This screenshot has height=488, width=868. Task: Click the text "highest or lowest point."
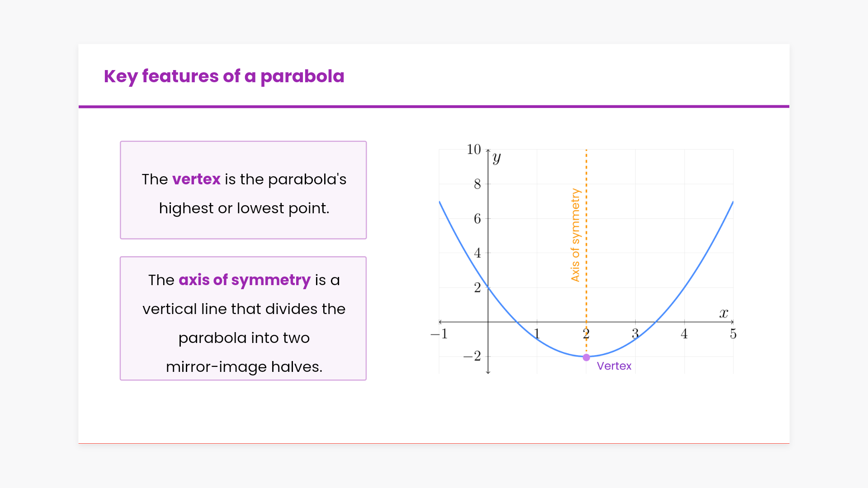tap(244, 208)
